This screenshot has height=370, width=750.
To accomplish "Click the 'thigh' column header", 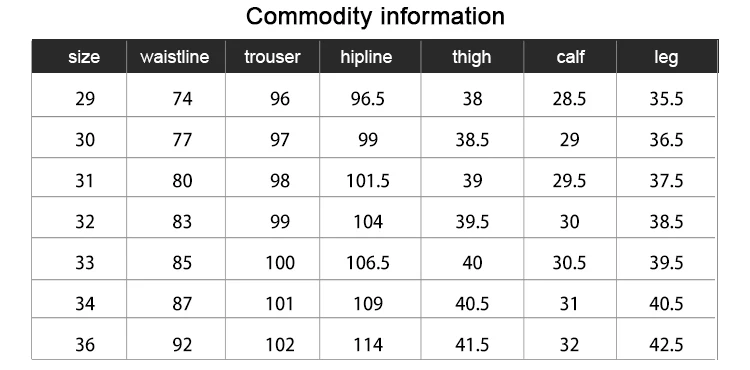I will (x=472, y=57).
